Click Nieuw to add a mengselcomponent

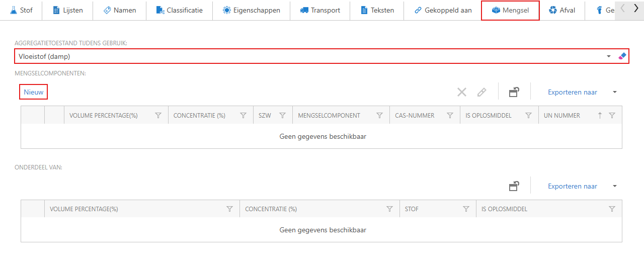34,92
